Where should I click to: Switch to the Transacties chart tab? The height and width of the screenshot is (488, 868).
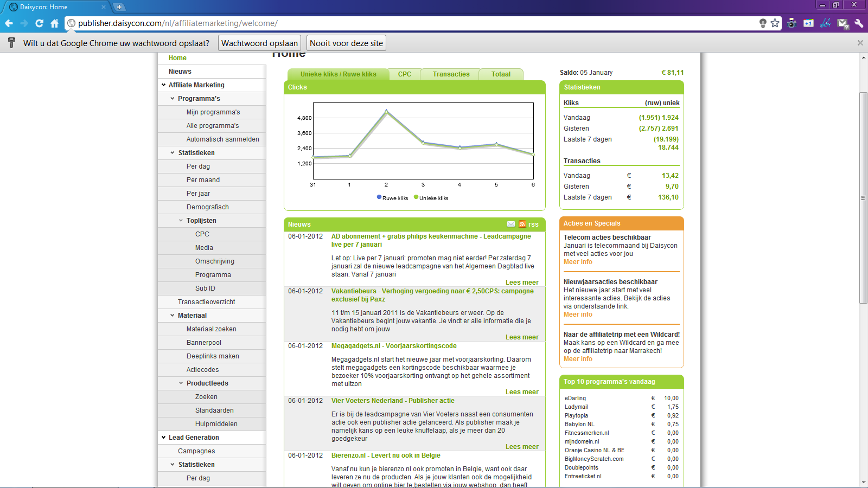[x=451, y=74]
